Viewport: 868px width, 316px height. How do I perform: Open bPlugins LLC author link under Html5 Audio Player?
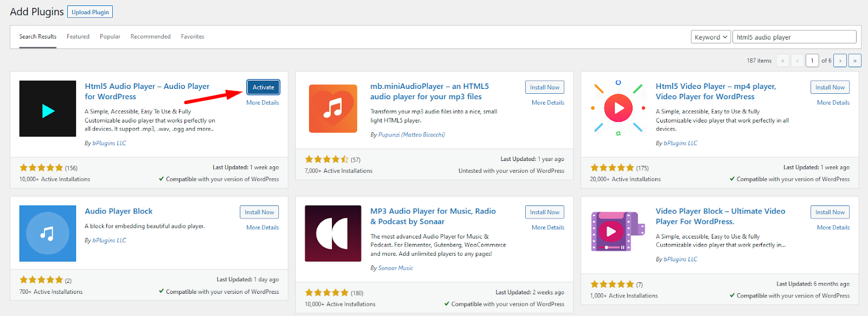(109, 143)
